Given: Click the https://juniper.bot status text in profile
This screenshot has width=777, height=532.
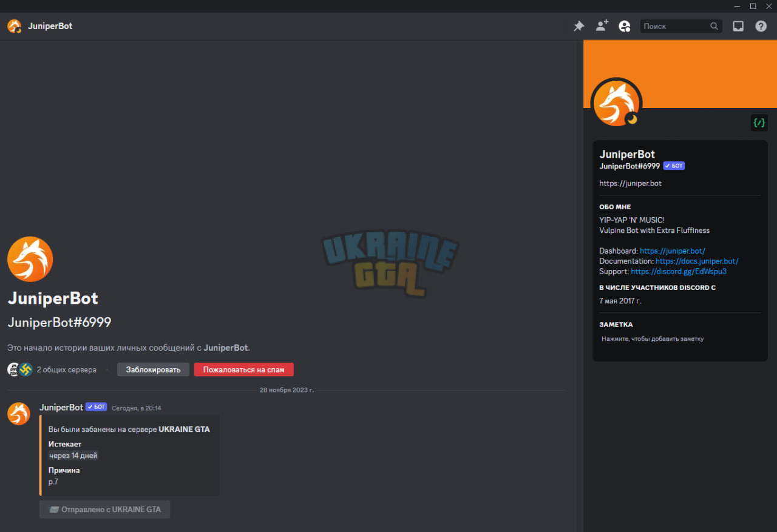Looking at the screenshot, I should pos(630,183).
